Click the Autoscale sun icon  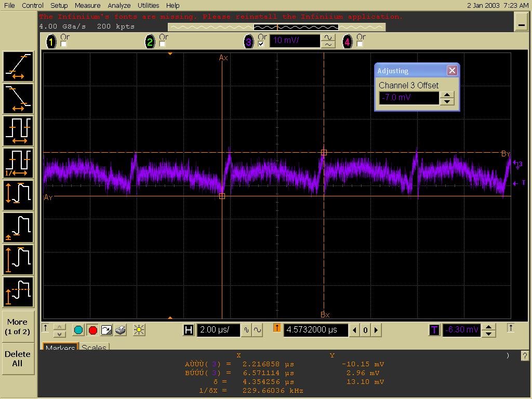pos(138,329)
